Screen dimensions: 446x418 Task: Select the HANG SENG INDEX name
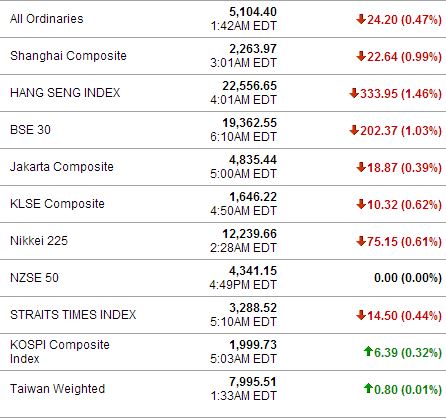coord(65,93)
